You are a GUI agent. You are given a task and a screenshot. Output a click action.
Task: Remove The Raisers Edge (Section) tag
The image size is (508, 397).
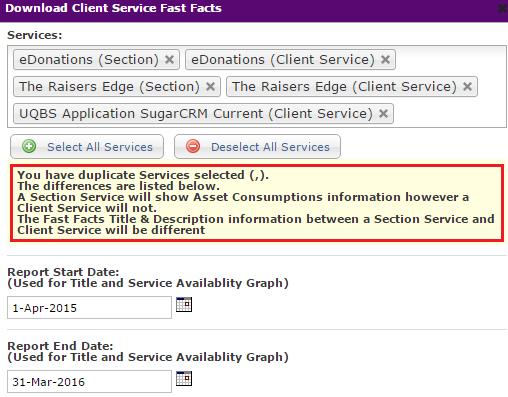click(210, 87)
